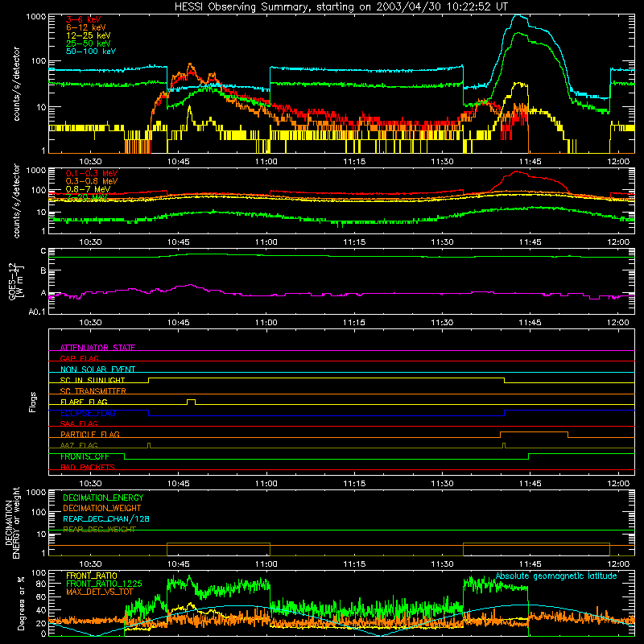Click the '12:00' time label under the decimation panel
Image resolution: width=644 pixels, height=644 pixels.
coord(618,564)
